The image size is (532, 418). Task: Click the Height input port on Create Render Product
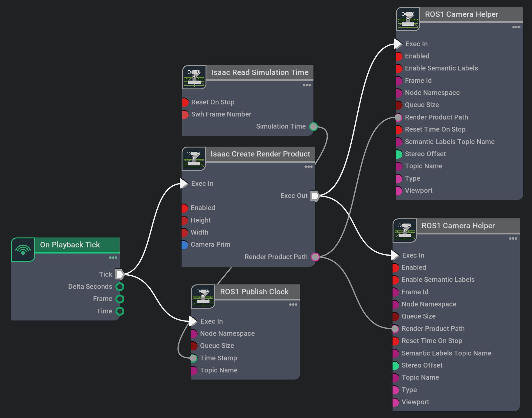(185, 221)
